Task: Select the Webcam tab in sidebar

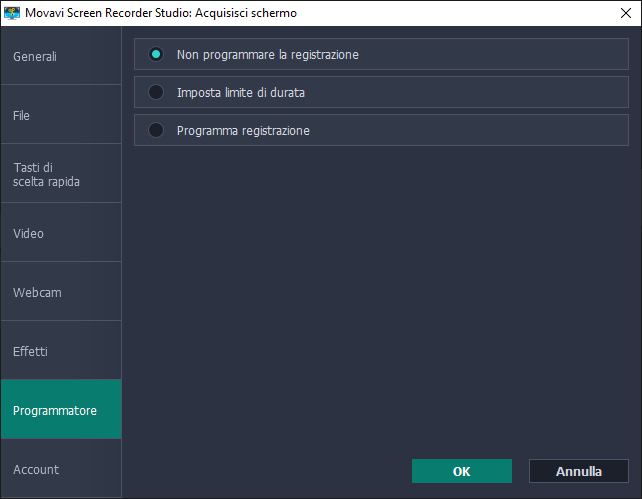Action: point(60,292)
